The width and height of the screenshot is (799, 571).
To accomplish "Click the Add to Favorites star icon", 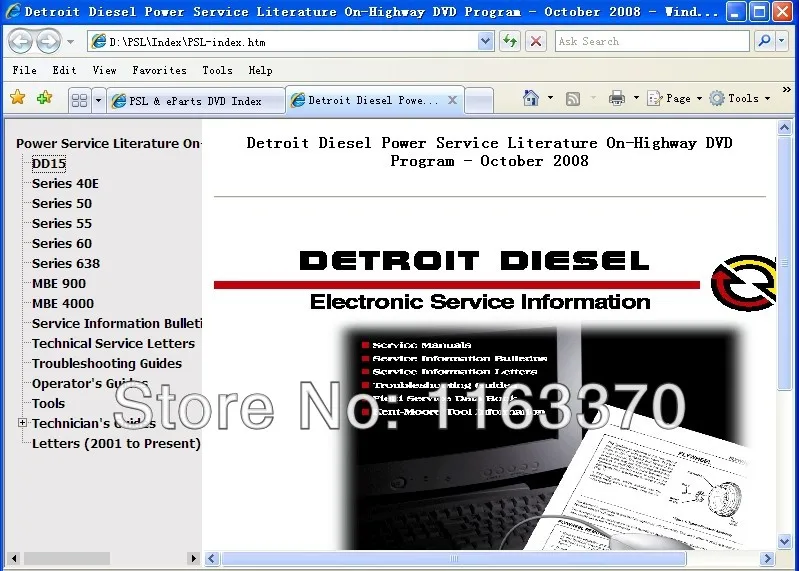I will point(44,97).
